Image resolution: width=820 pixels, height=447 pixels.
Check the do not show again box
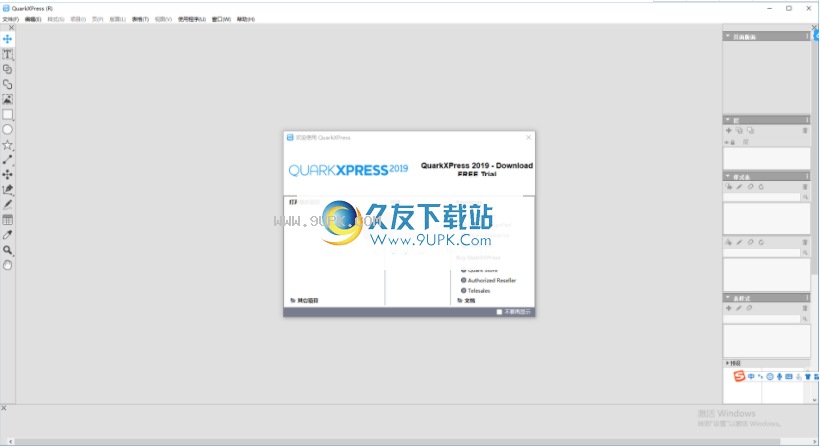point(499,312)
